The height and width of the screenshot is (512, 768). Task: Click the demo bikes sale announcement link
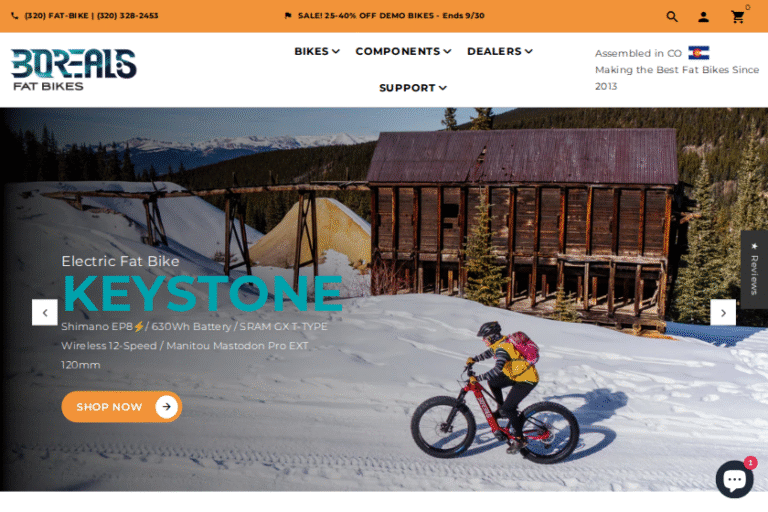click(391, 16)
